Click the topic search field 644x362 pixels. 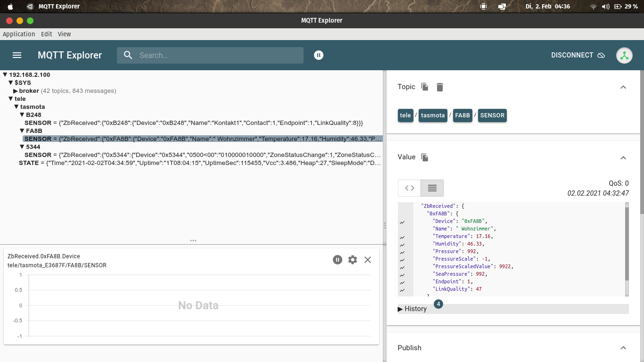[x=217, y=55]
